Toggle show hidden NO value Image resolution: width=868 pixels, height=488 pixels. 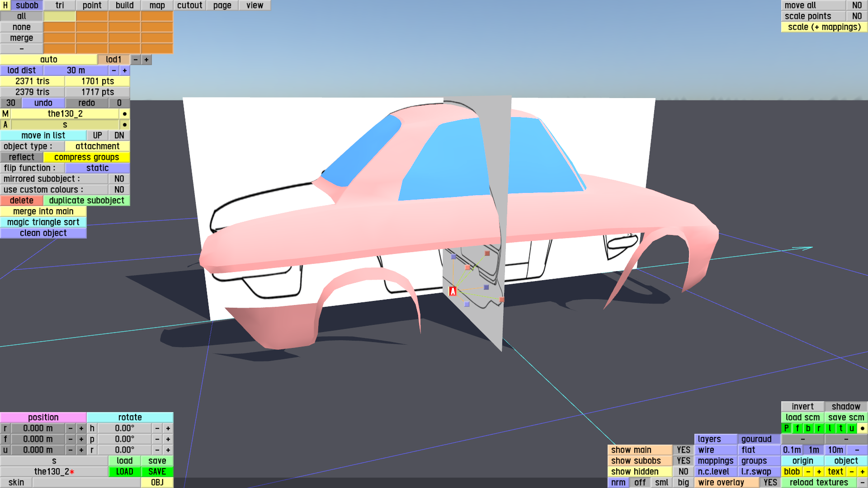pos(683,472)
